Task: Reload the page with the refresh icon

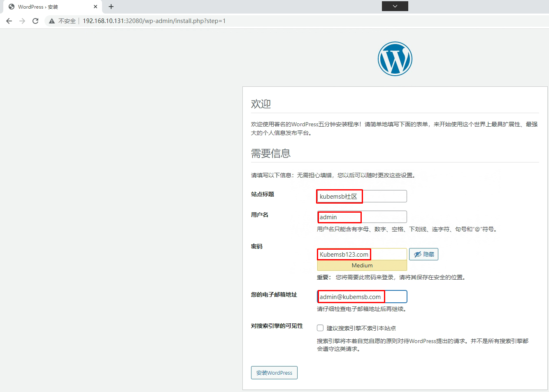Action: pos(35,21)
